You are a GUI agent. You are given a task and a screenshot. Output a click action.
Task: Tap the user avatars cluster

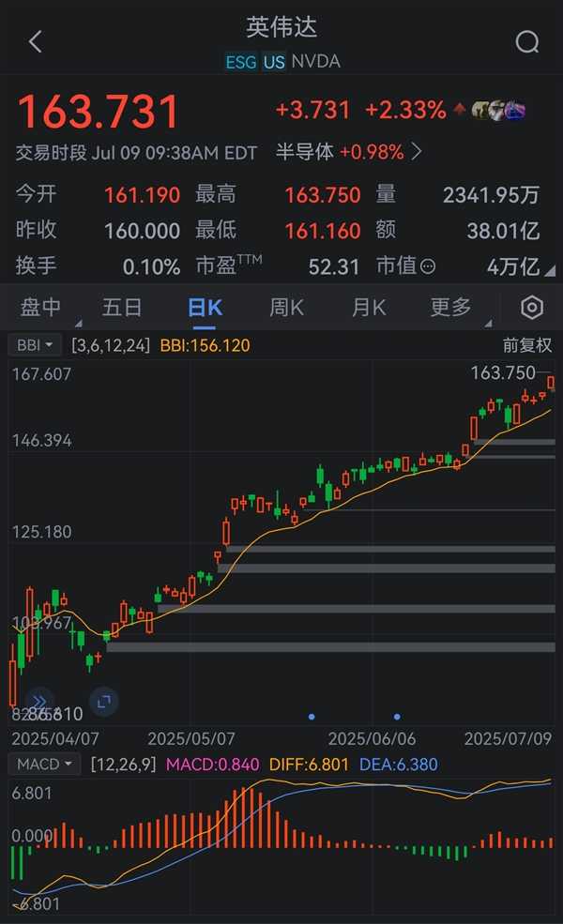click(497, 111)
